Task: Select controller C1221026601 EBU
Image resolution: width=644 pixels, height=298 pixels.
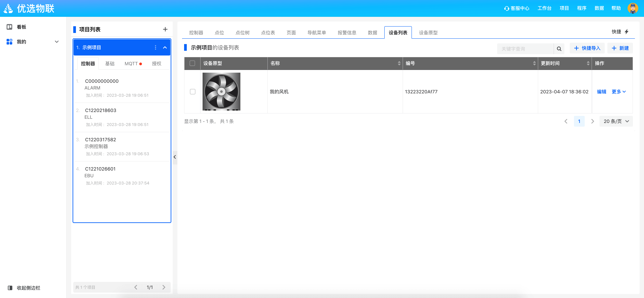Action: 122,176
